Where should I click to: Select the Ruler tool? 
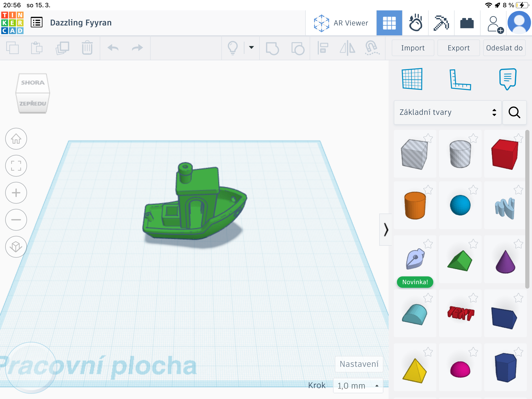pos(460,79)
